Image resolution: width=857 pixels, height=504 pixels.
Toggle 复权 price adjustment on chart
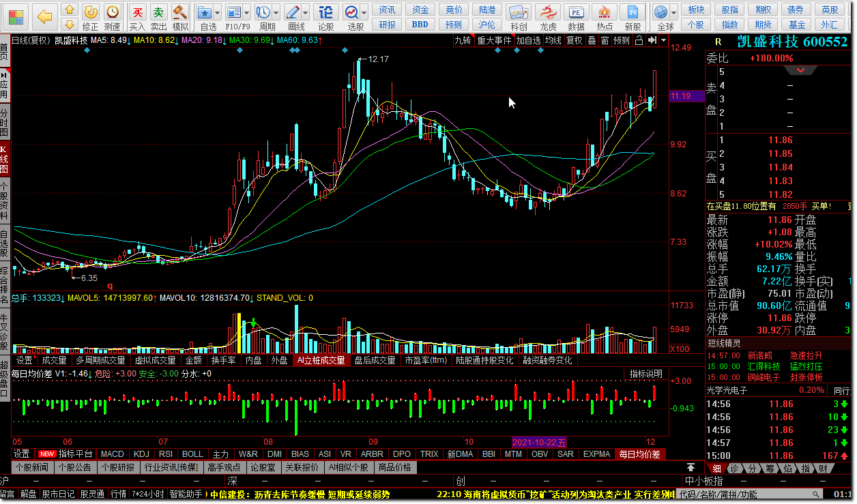click(x=575, y=40)
